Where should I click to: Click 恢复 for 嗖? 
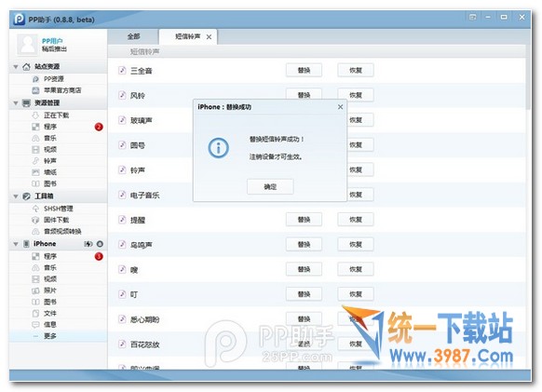[356, 269]
